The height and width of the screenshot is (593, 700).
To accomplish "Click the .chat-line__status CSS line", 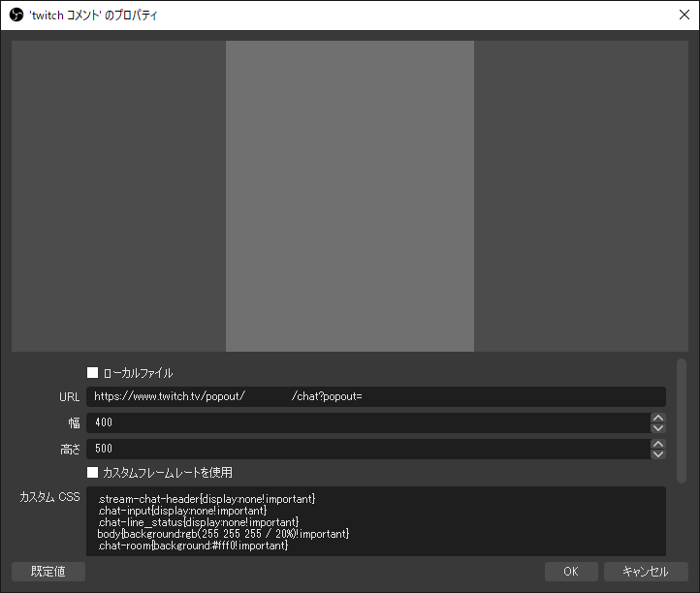I will click(198, 522).
